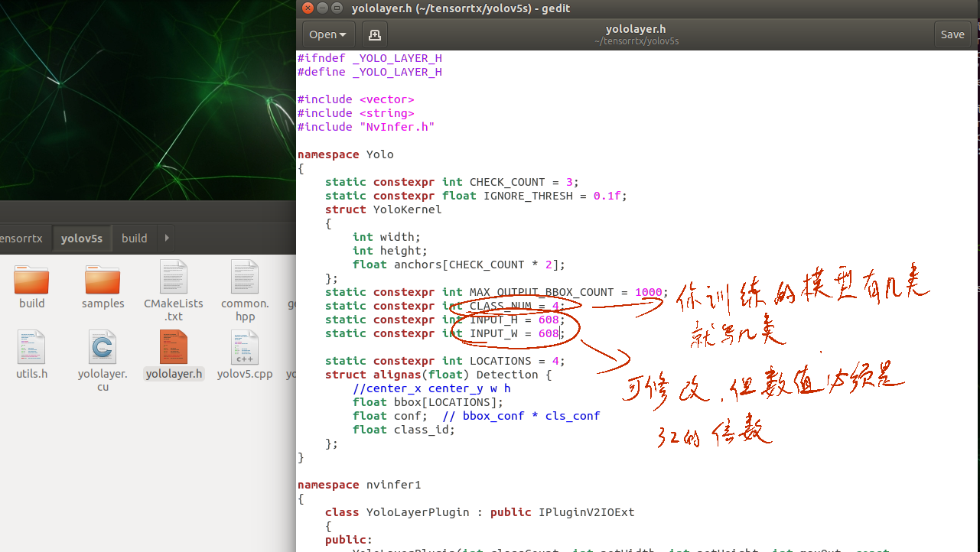Select utils.h file icon
Screen dimensions: 980x552
pos(31,347)
